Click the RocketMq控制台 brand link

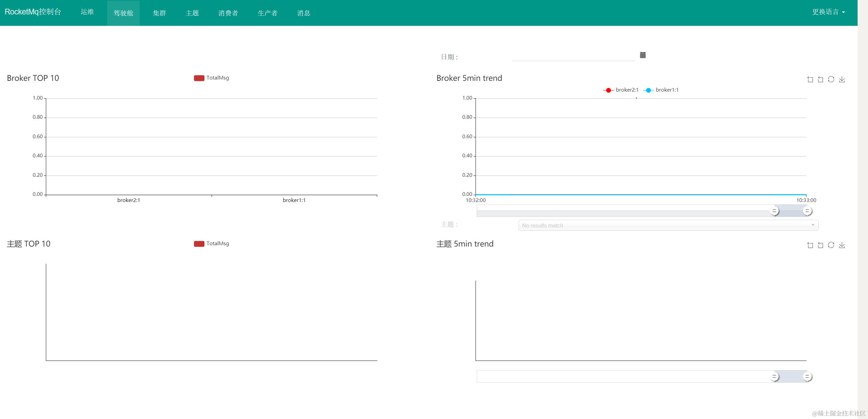(x=33, y=12)
